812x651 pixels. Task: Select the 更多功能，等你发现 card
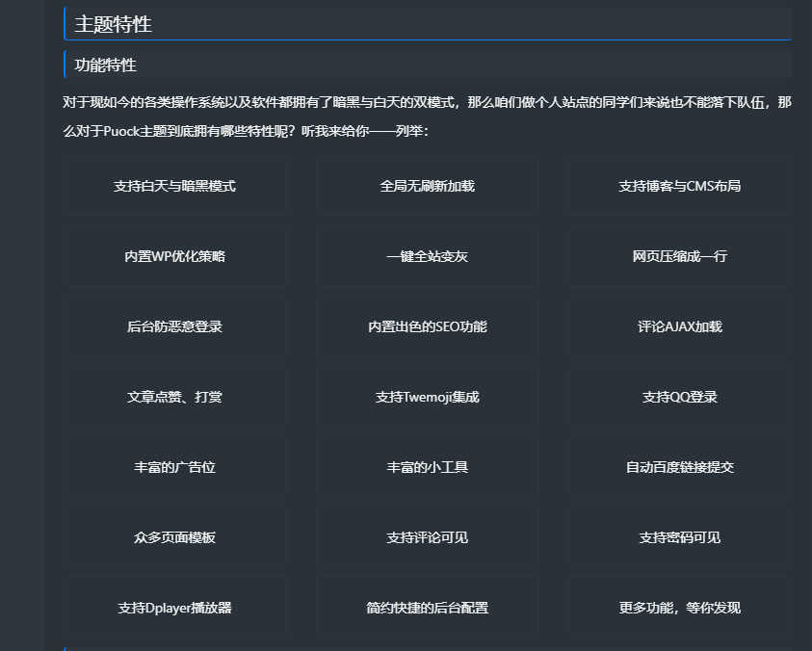[679, 608]
